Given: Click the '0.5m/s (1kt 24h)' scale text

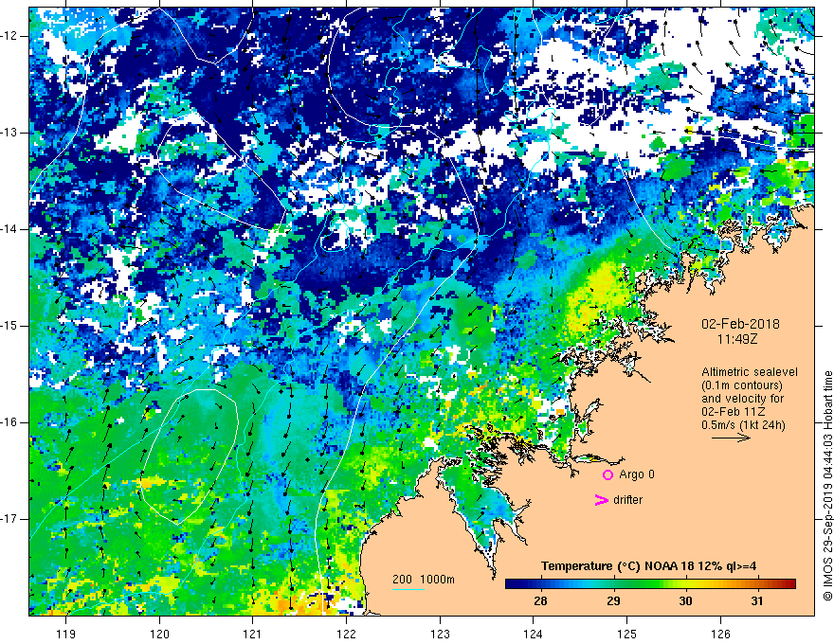Looking at the screenshot, I should (743, 424).
